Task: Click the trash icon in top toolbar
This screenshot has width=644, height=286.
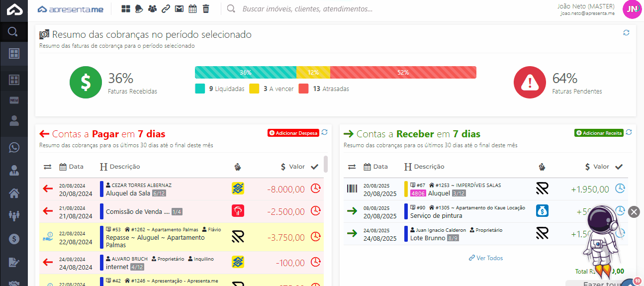Action: coord(206,8)
